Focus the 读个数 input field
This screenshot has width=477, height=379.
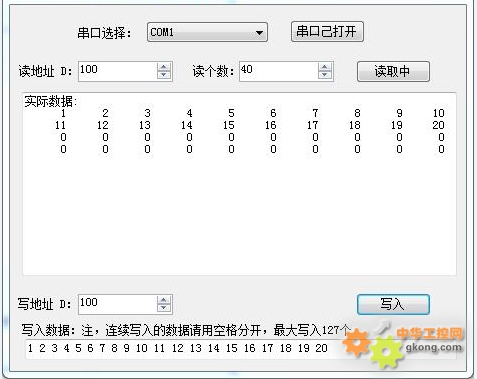(x=278, y=71)
